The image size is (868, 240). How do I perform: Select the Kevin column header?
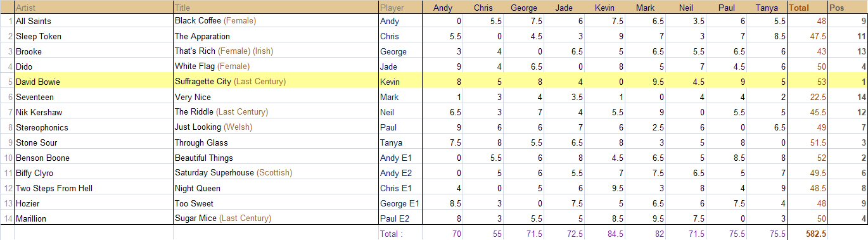click(605, 8)
